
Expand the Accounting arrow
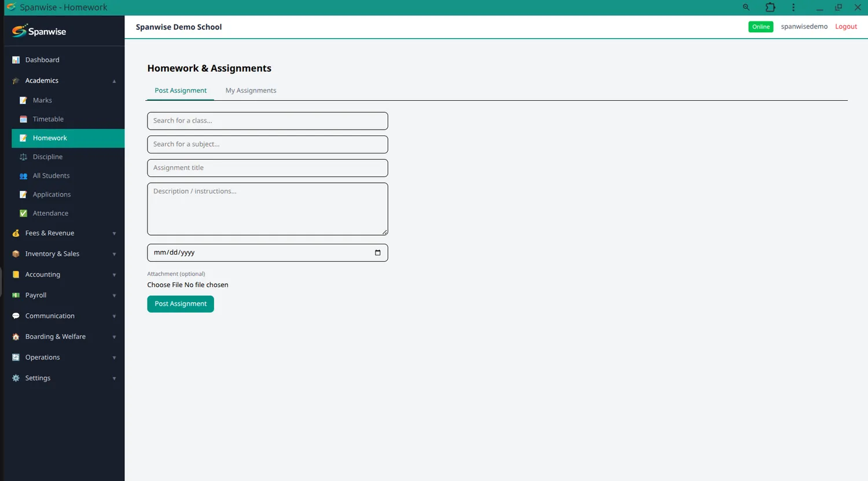114,275
